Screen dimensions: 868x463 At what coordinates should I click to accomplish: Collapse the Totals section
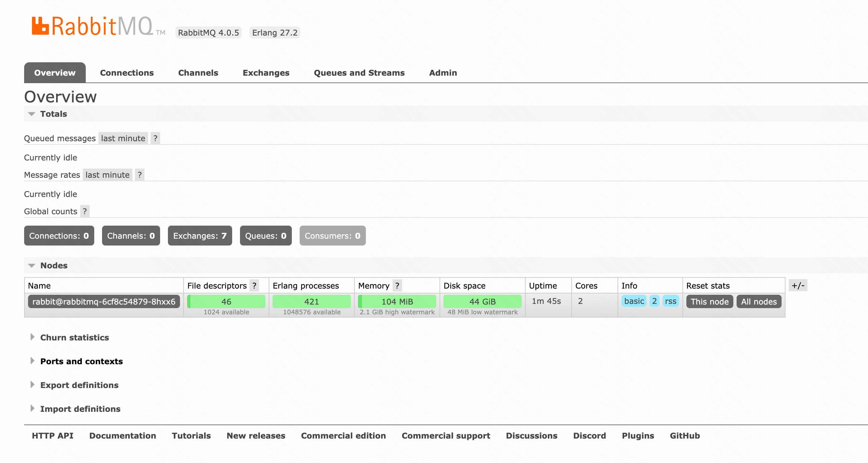[53, 114]
